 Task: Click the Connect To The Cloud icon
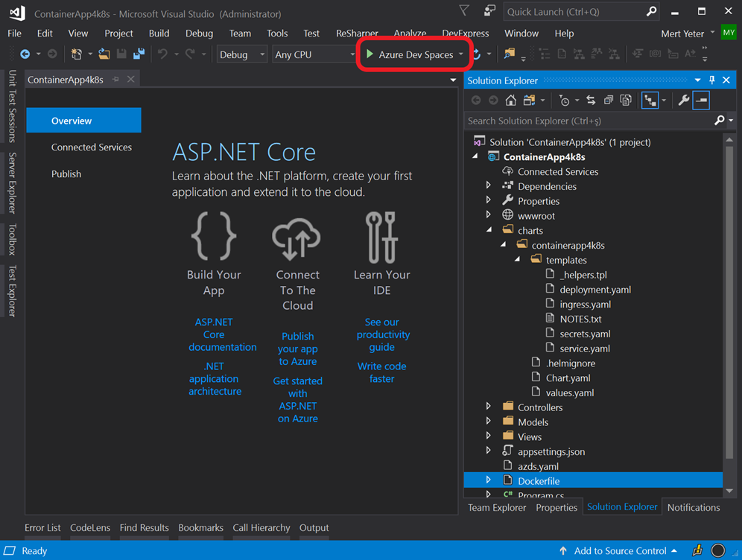click(297, 239)
